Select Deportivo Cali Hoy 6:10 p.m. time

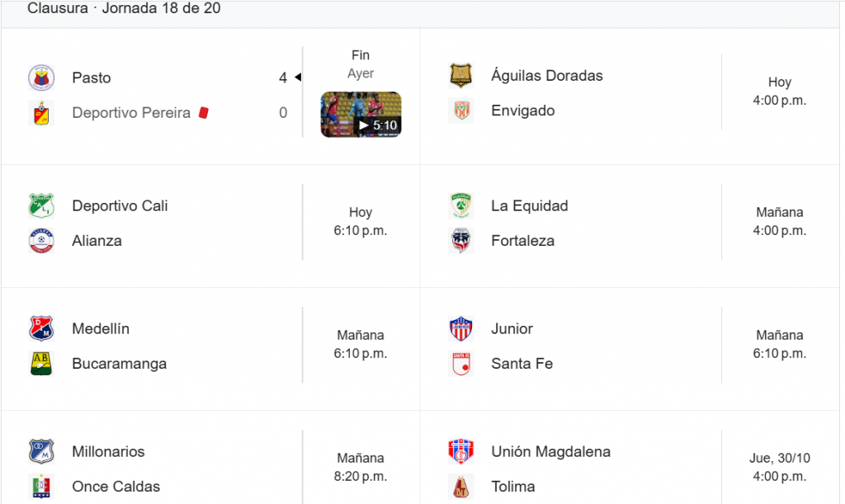click(x=361, y=222)
